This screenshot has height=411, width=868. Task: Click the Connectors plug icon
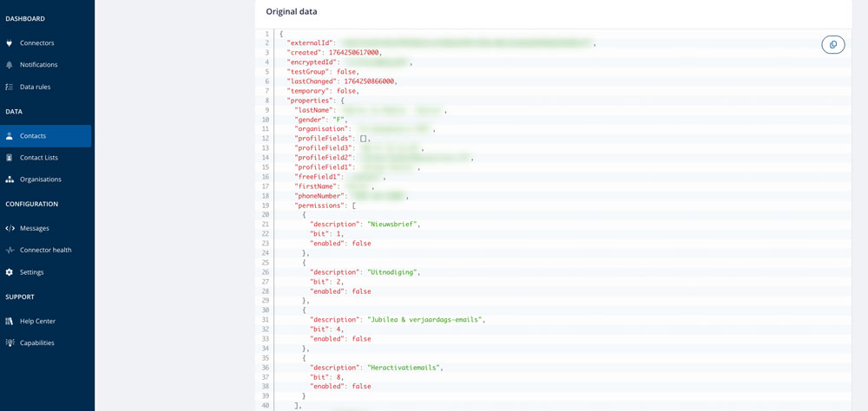pyautogui.click(x=9, y=43)
